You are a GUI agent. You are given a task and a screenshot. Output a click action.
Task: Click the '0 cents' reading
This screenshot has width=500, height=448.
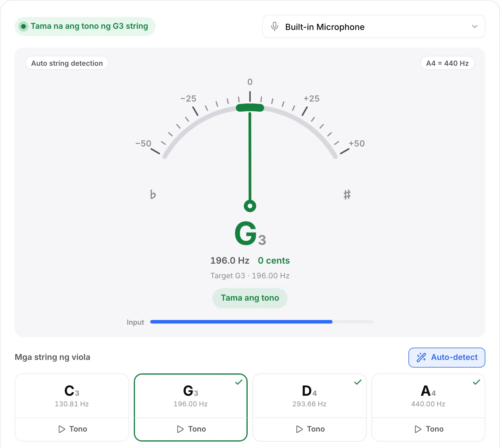[274, 260]
